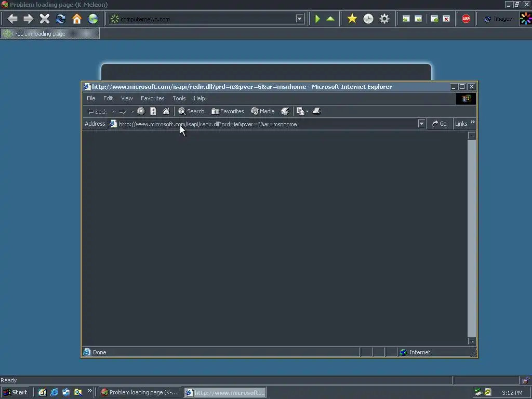Click Outlook Express Quick Launch icon
The width and height of the screenshot is (532, 399).
66,392
